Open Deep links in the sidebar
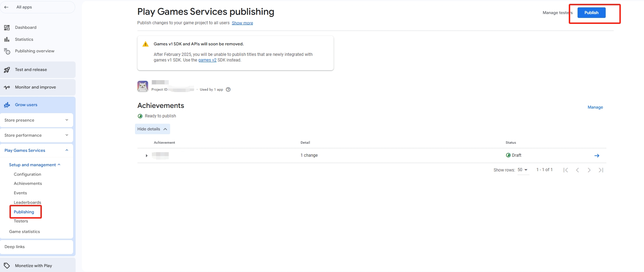 pos(37,247)
